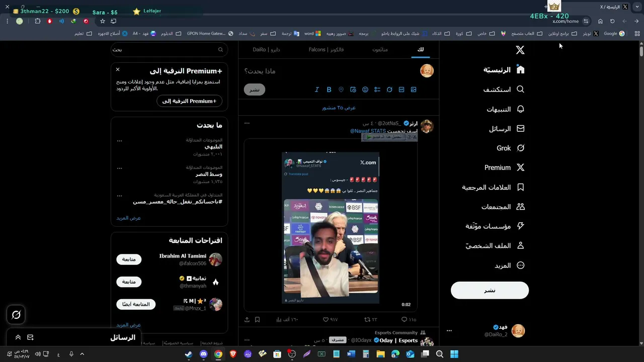Open options dots for وسط النصر trend
Screen dimensions: 644x362
coord(119,168)
